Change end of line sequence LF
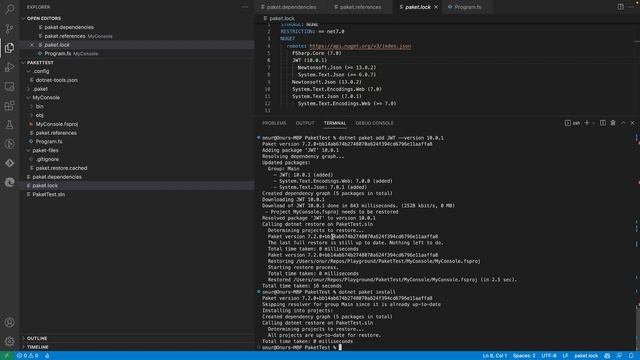The image size is (640, 360). pyautogui.click(x=565, y=356)
